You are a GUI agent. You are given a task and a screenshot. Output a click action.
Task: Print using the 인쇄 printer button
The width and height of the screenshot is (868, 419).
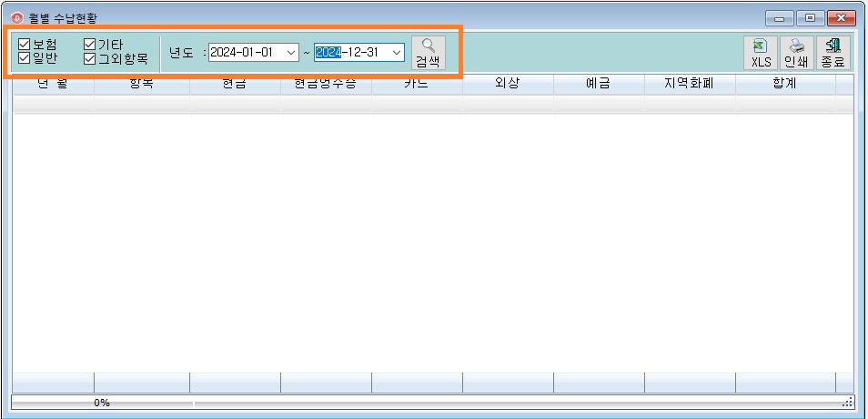797,53
